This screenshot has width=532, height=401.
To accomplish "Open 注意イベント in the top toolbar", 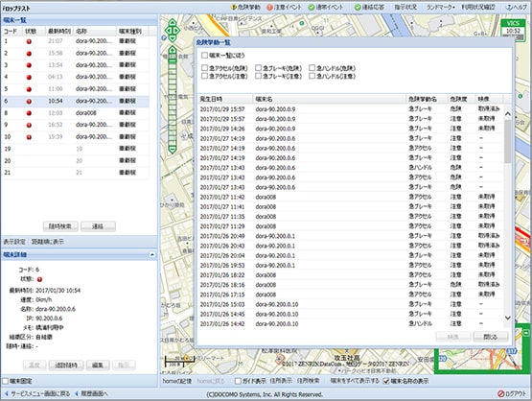I will (284, 7).
